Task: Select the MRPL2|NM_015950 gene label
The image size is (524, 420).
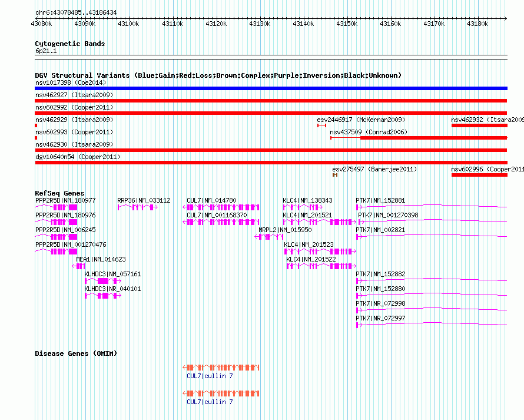Action: (x=285, y=230)
